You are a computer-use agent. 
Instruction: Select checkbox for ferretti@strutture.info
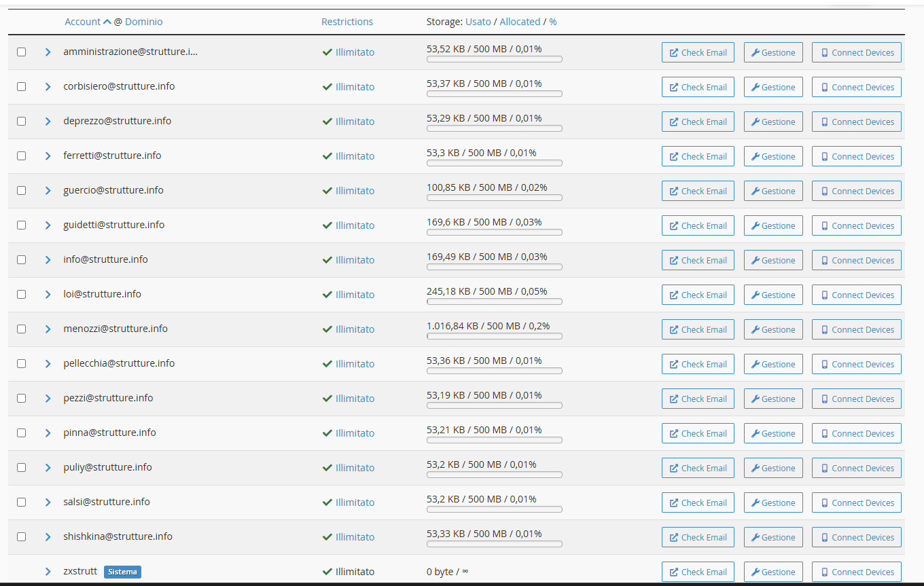point(22,155)
